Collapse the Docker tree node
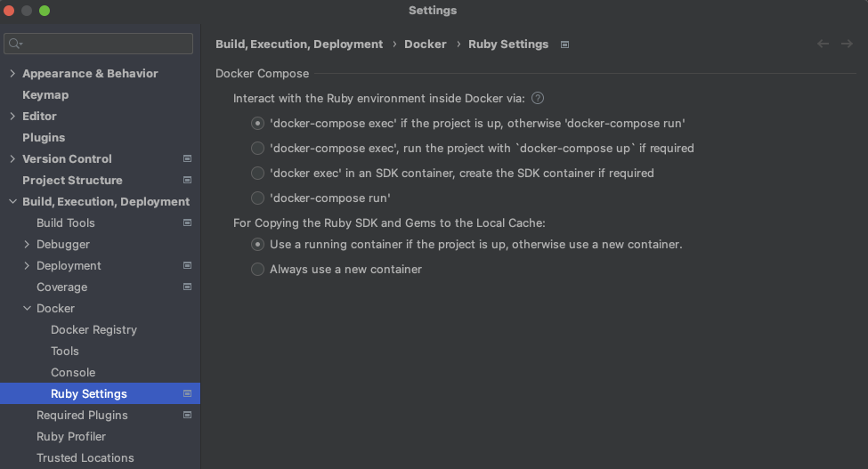The height and width of the screenshot is (469, 868). pyautogui.click(x=27, y=309)
